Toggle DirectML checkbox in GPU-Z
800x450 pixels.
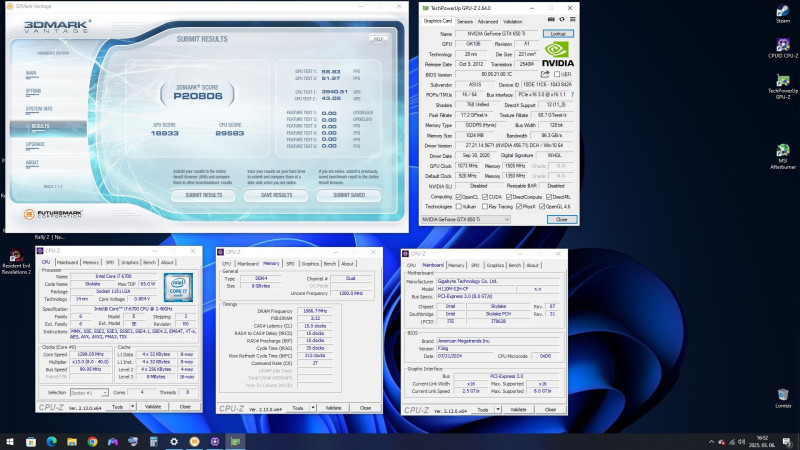click(549, 197)
